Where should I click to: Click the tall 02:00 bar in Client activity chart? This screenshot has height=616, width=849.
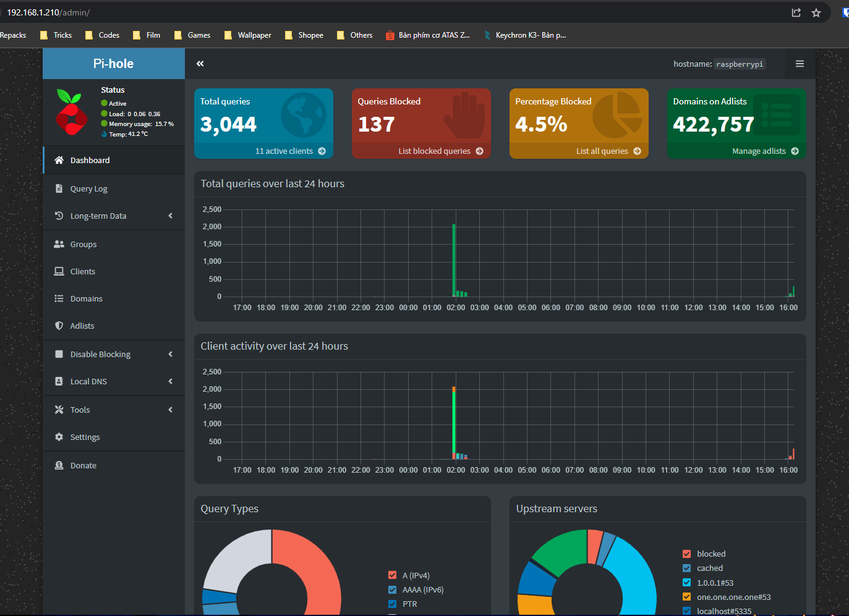click(454, 423)
